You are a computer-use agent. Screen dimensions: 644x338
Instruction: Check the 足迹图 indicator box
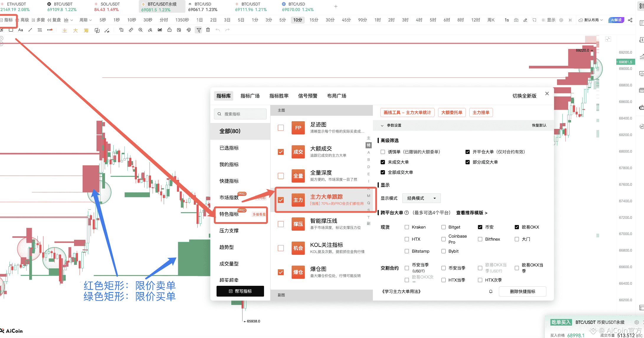(281, 128)
